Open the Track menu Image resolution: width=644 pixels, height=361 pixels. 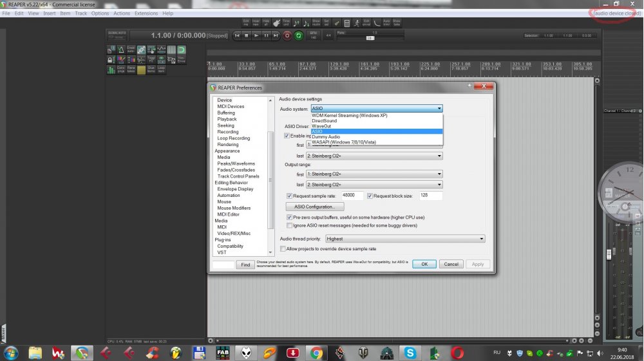tap(81, 13)
